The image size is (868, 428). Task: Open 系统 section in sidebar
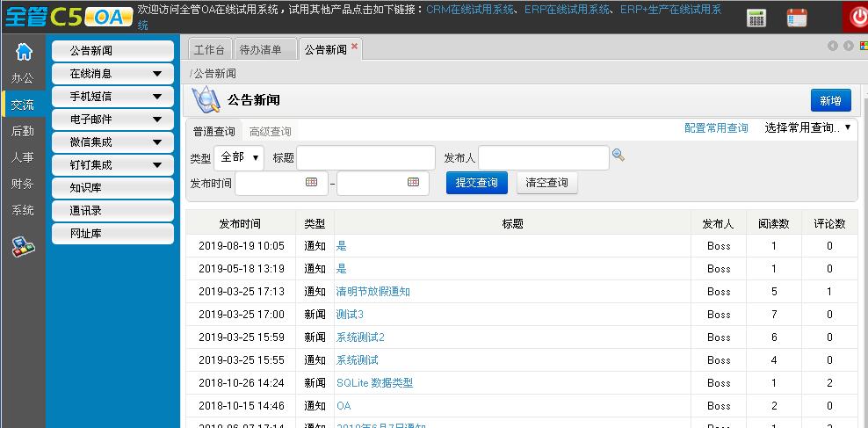[x=23, y=210]
